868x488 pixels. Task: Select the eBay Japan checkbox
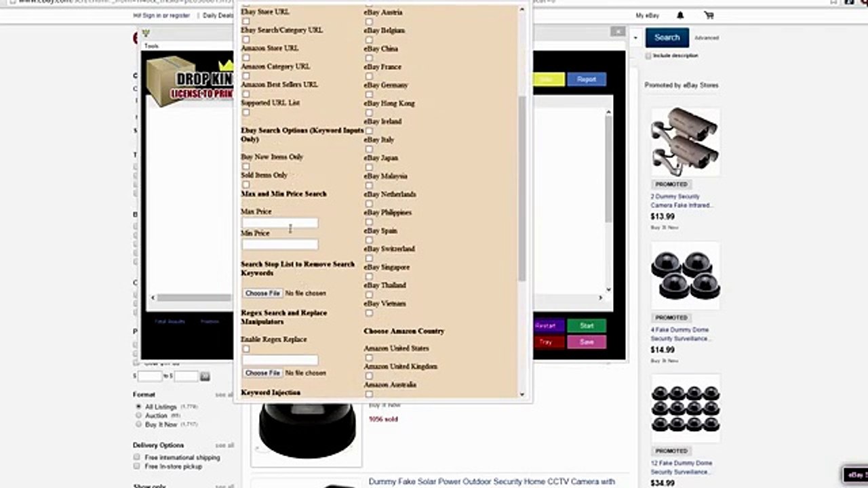369,167
